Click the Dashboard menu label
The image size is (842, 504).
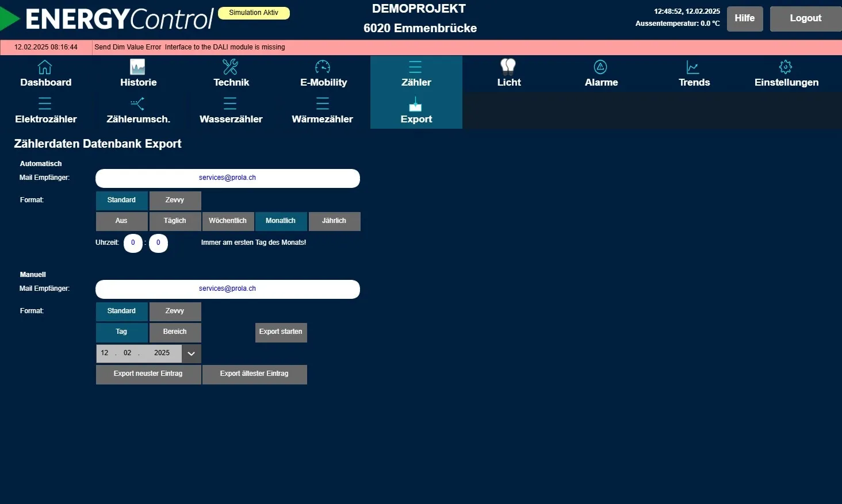(46, 82)
